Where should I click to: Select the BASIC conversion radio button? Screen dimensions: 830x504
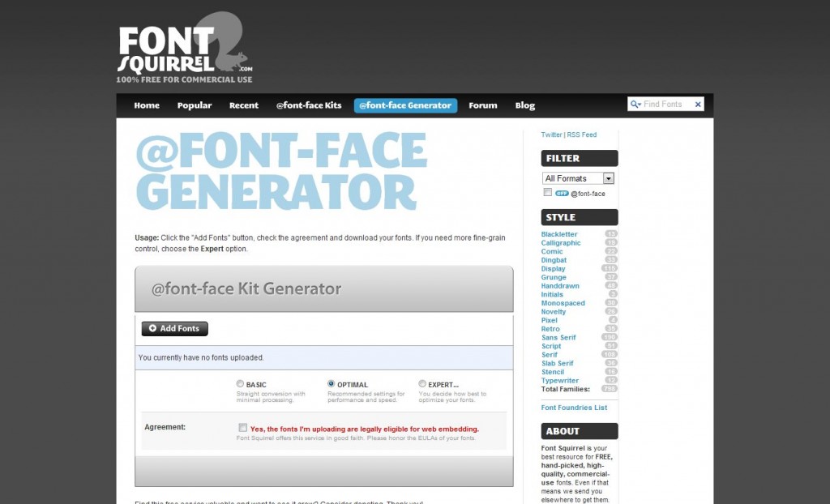coord(240,384)
